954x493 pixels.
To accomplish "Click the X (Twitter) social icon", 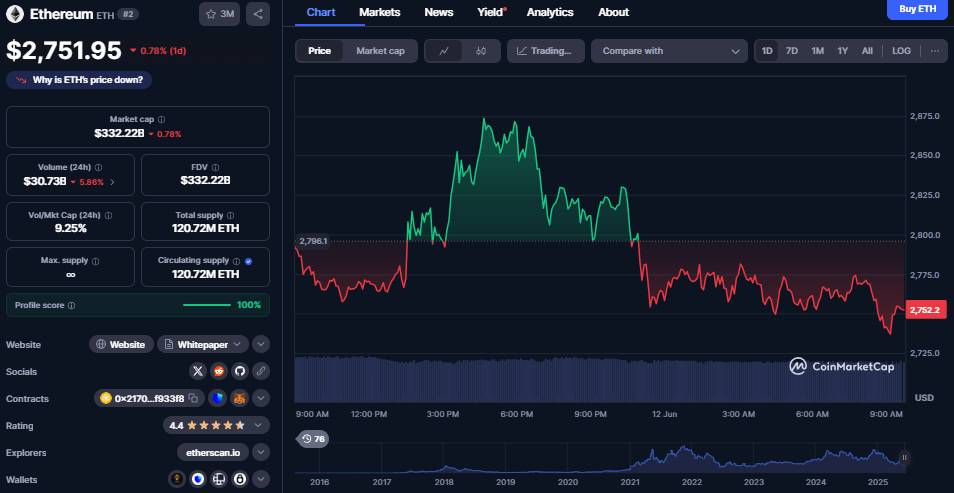I will pos(197,371).
